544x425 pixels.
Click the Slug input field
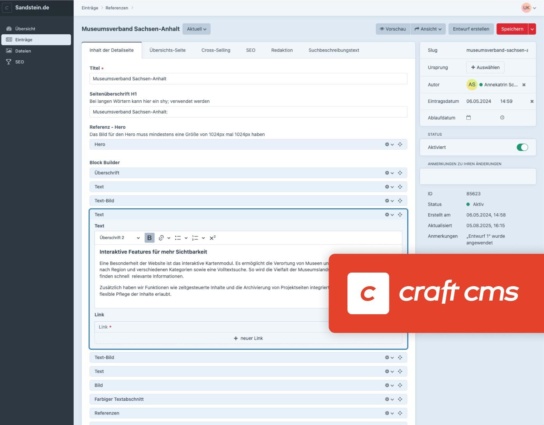[x=497, y=50]
